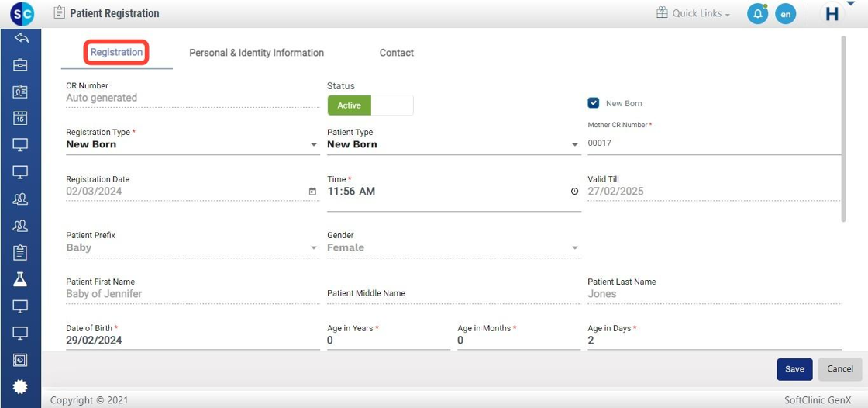Switch to the Registration tab
This screenshot has width=868, height=408.
(x=117, y=53)
